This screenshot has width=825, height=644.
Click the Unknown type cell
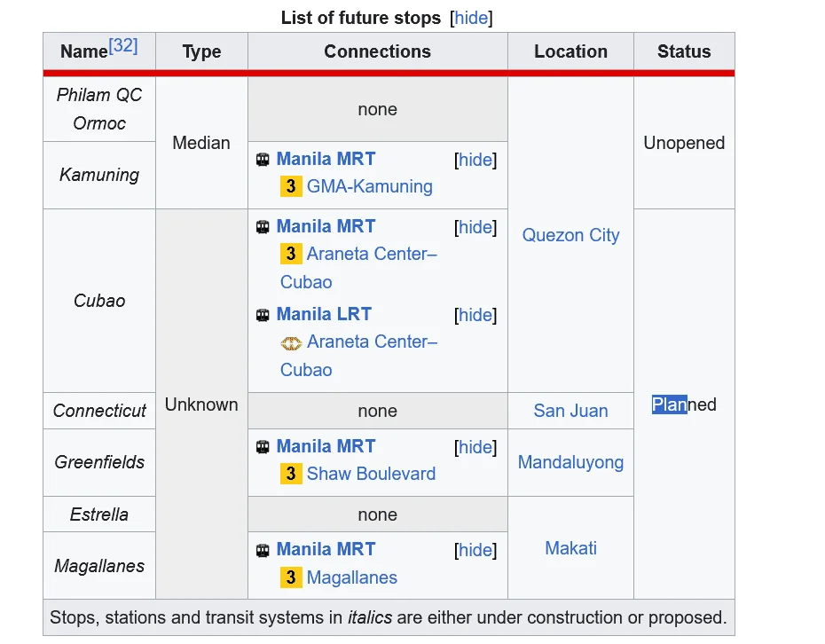[201, 404]
